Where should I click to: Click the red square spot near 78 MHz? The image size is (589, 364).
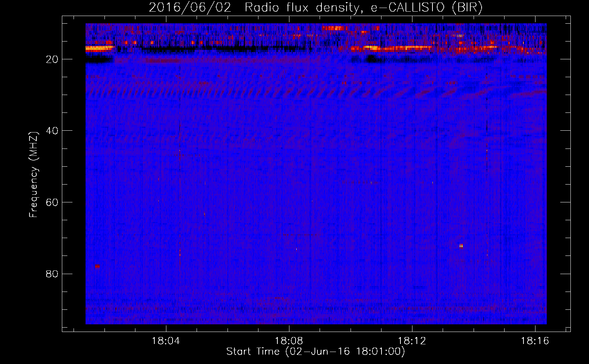97,266
